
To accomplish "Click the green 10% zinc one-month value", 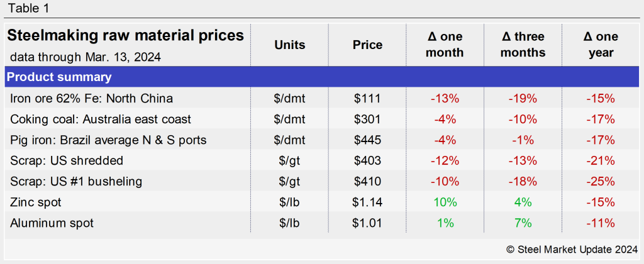I will click(445, 202).
